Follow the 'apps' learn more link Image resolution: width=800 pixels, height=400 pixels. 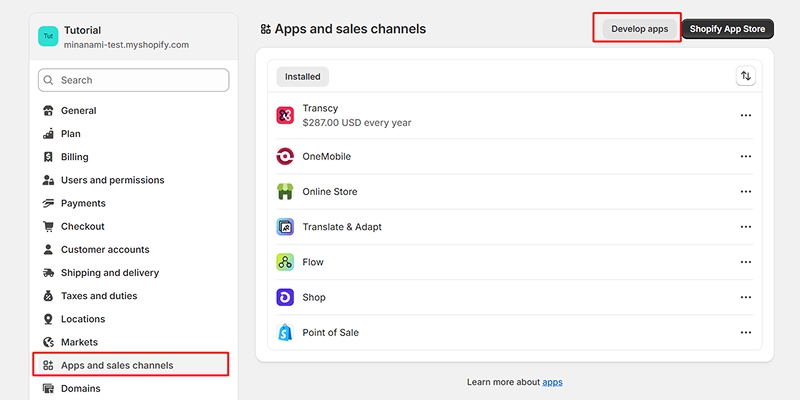pyautogui.click(x=552, y=382)
